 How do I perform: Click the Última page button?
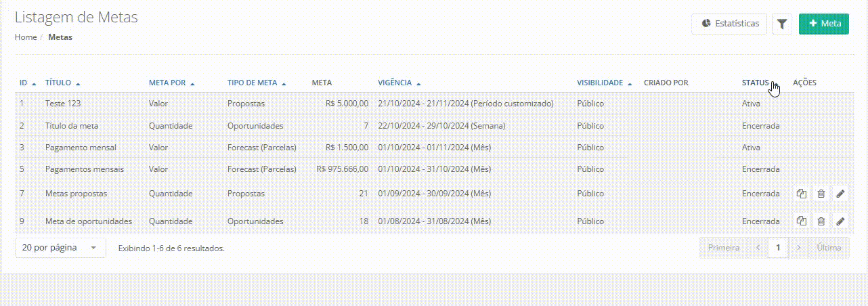click(829, 248)
